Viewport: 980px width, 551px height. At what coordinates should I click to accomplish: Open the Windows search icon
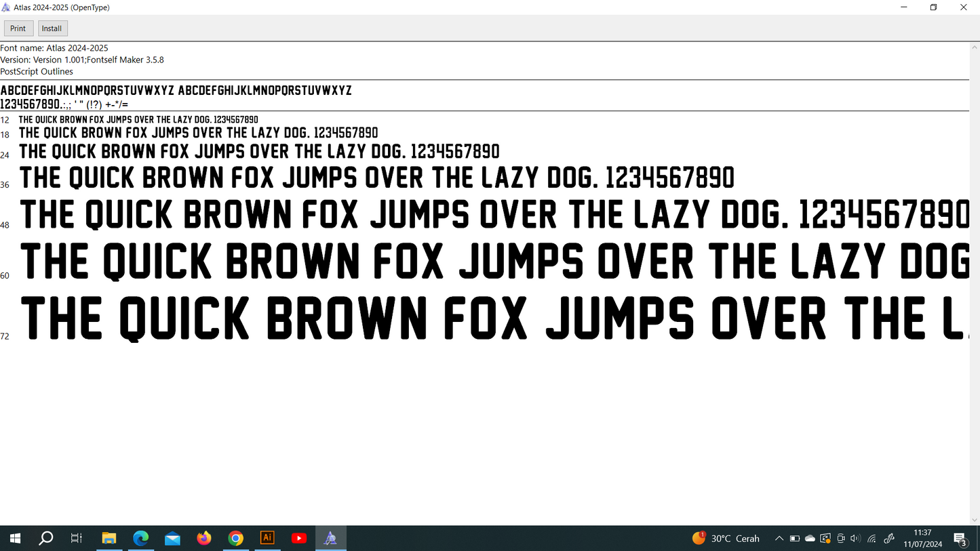coord(46,538)
